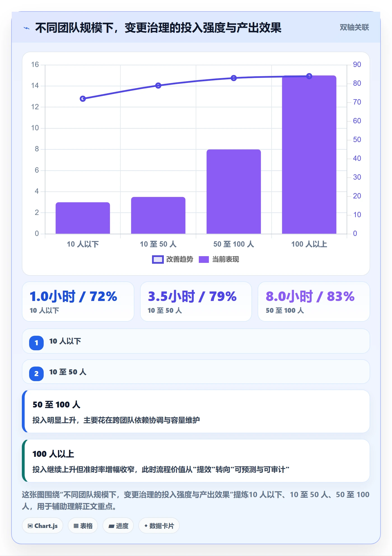This screenshot has width=392, height=556.
Task: Click the bar for 50 至 100 人
Action: pos(234,192)
